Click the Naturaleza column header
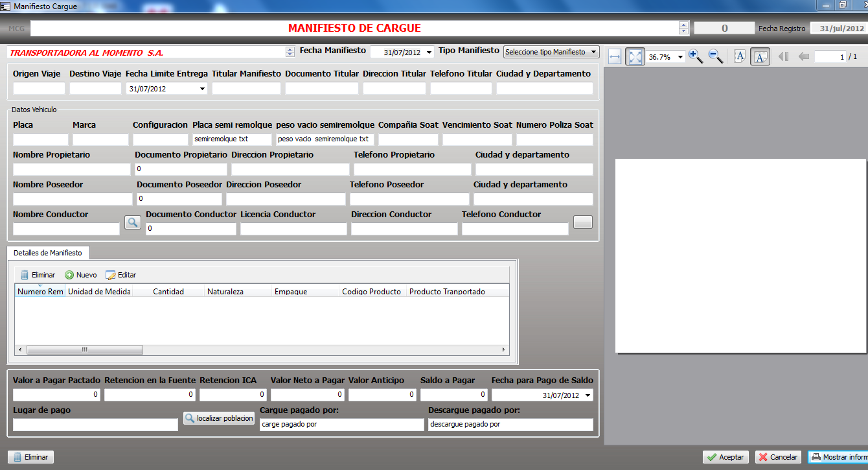Image resolution: width=868 pixels, height=470 pixels. 238,292
